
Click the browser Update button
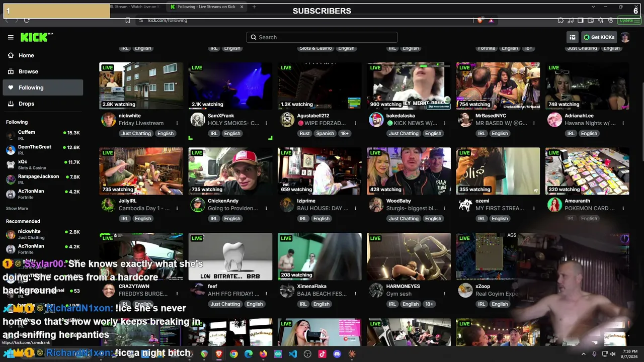pyautogui.click(x=628, y=20)
